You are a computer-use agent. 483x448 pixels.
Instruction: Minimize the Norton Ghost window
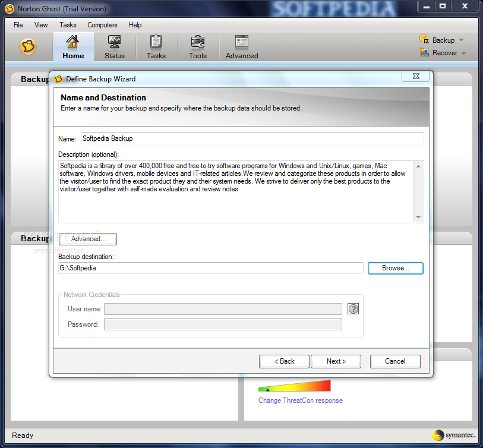[x=427, y=7]
